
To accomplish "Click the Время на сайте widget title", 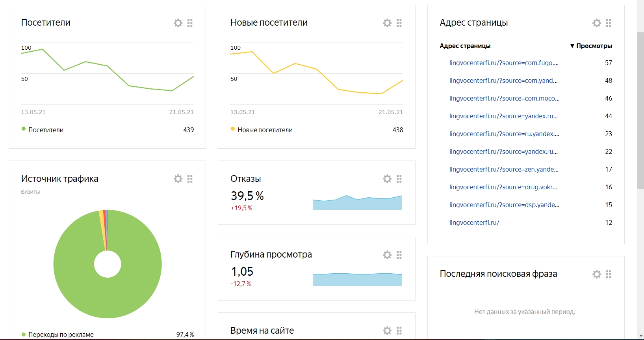I will tap(262, 331).
